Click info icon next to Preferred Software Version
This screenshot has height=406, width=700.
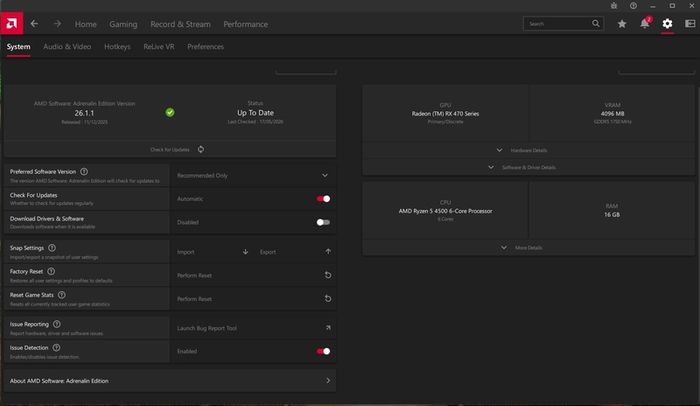pos(84,172)
